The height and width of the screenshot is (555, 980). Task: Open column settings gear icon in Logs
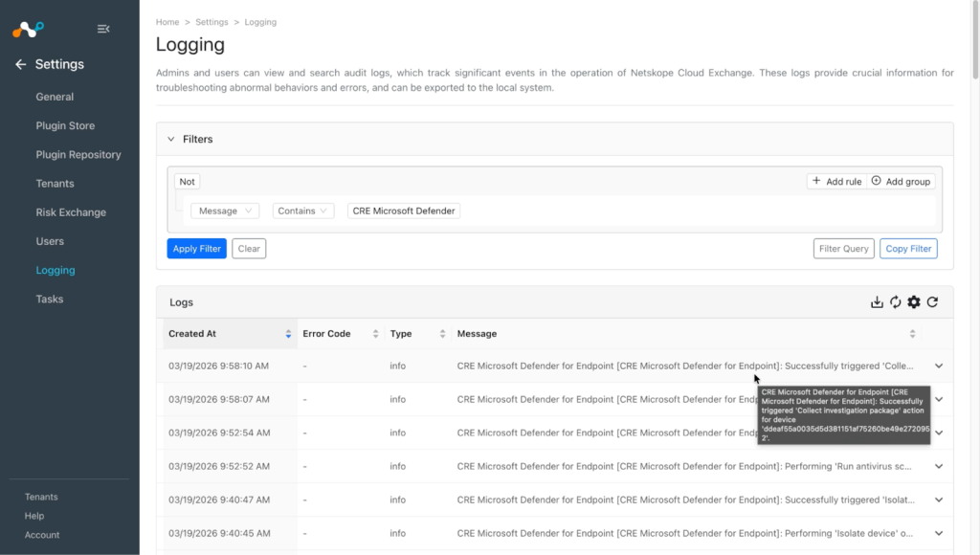914,302
